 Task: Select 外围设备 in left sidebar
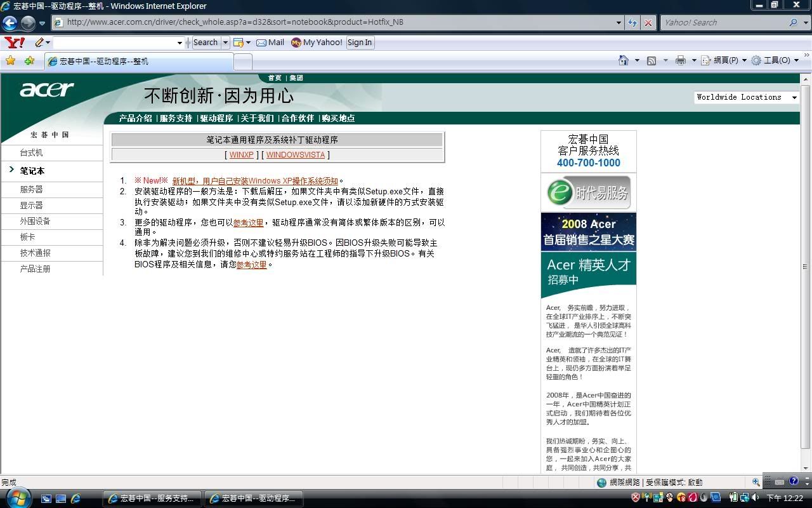coord(35,221)
